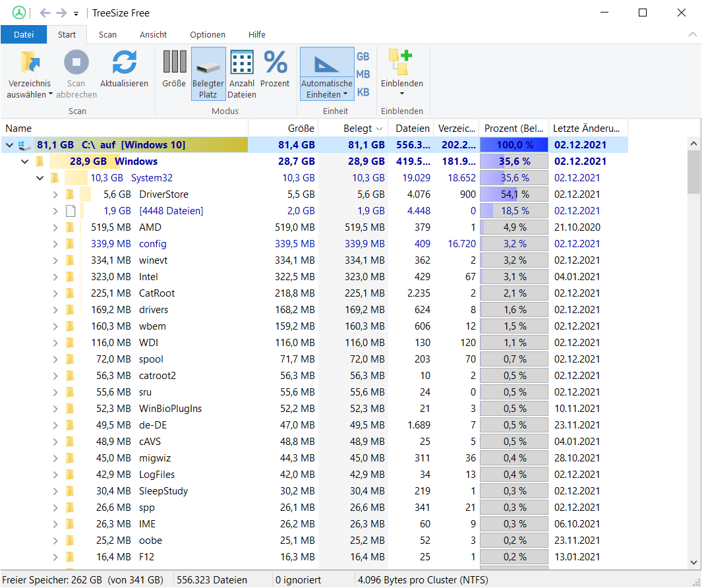
Task: Click the 100,0 % bar of C:\
Action: [x=514, y=145]
